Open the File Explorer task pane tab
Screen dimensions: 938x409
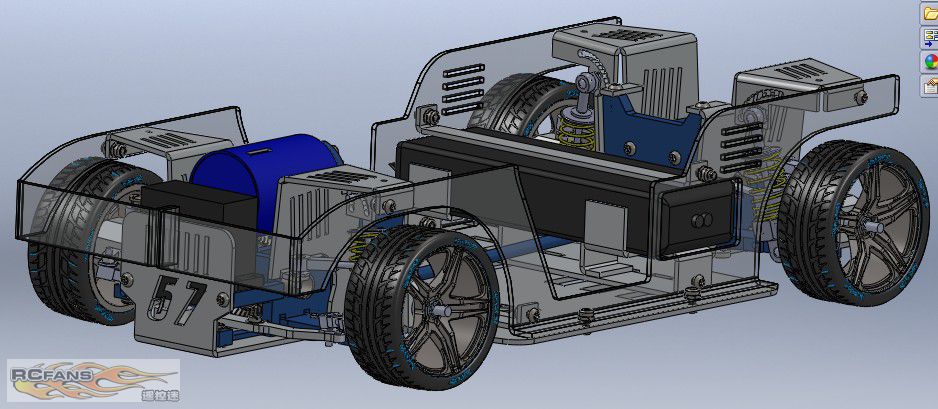tap(930, 14)
